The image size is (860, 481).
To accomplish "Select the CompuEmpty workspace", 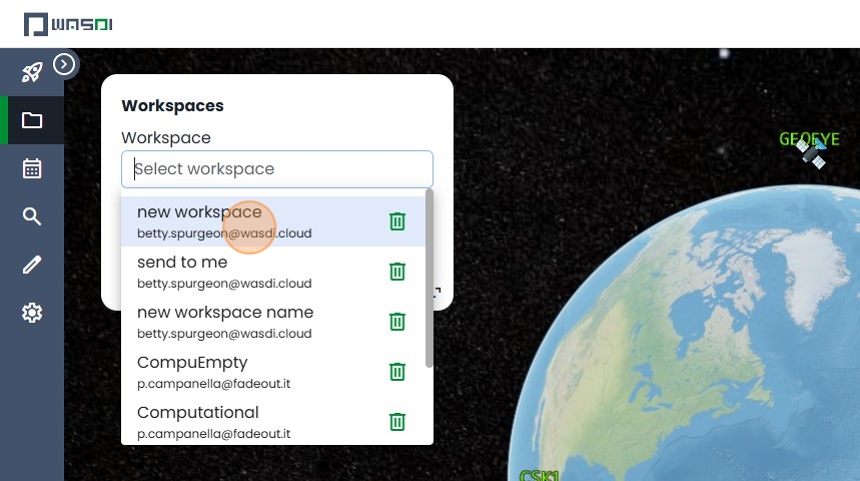I will click(x=273, y=372).
